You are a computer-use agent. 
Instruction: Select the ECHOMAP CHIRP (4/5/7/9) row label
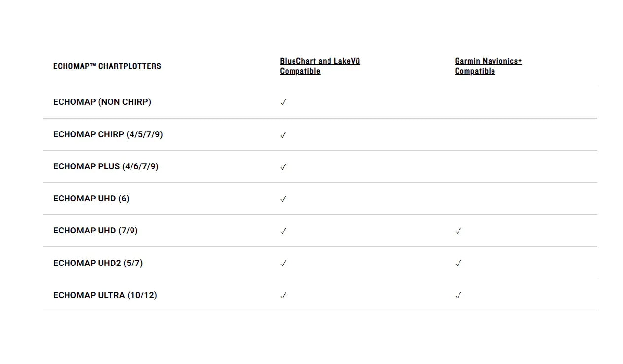(x=108, y=134)
